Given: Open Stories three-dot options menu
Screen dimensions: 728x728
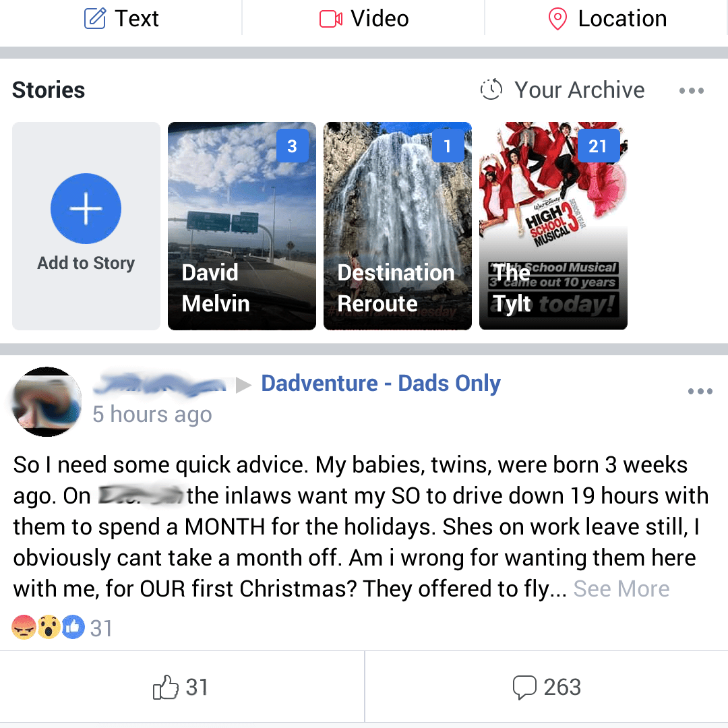Looking at the screenshot, I should 692,90.
